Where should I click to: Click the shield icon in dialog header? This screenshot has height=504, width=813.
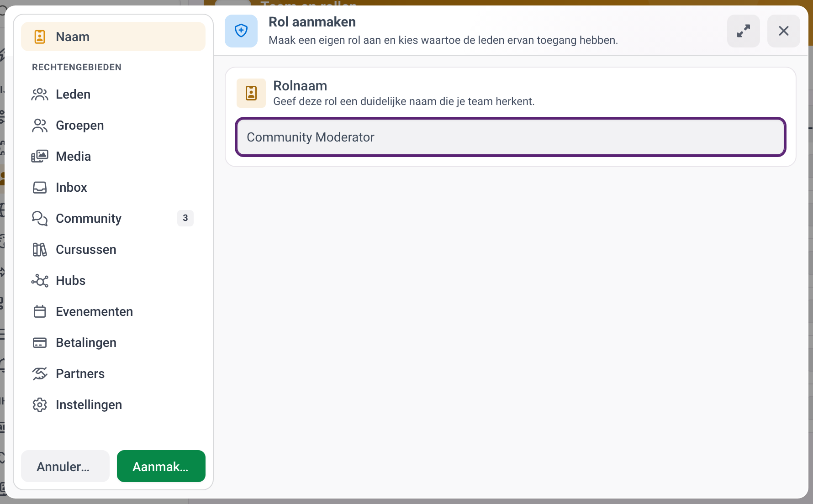pyautogui.click(x=241, y=31)
